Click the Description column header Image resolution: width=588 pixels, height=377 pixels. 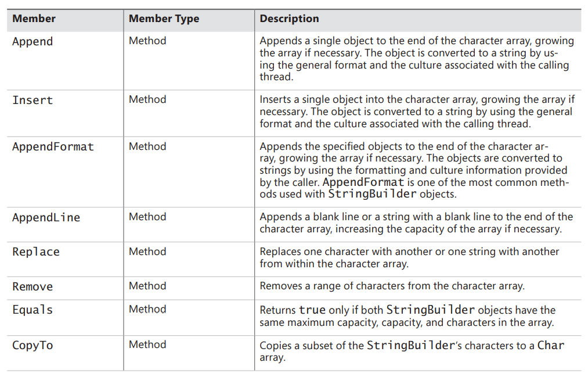(x=289, y=19)
